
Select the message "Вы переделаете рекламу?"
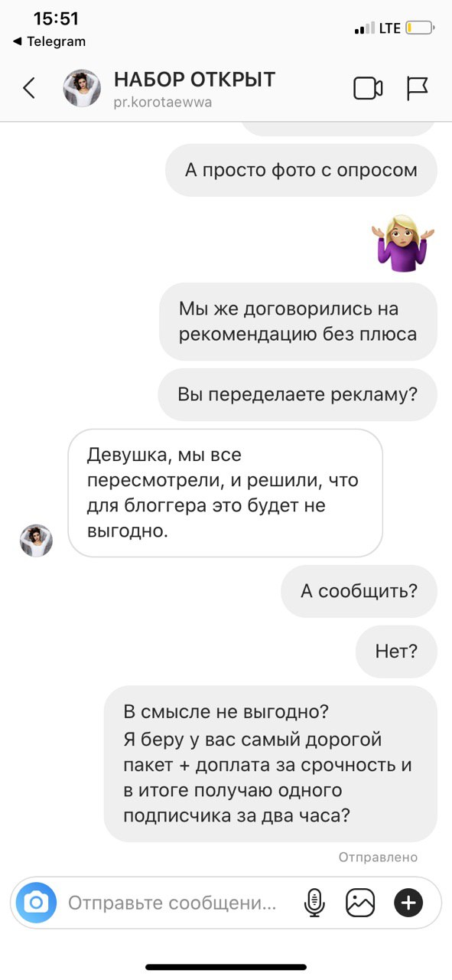[x=298, y=394]
